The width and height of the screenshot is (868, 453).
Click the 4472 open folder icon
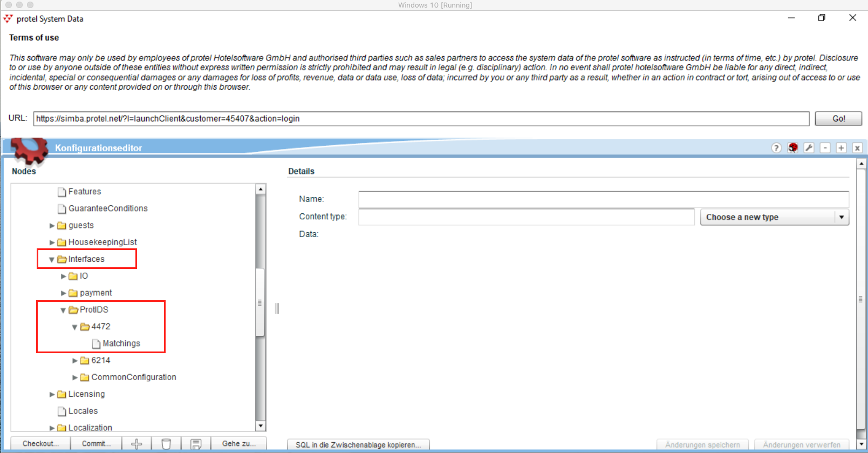point(85,327)
